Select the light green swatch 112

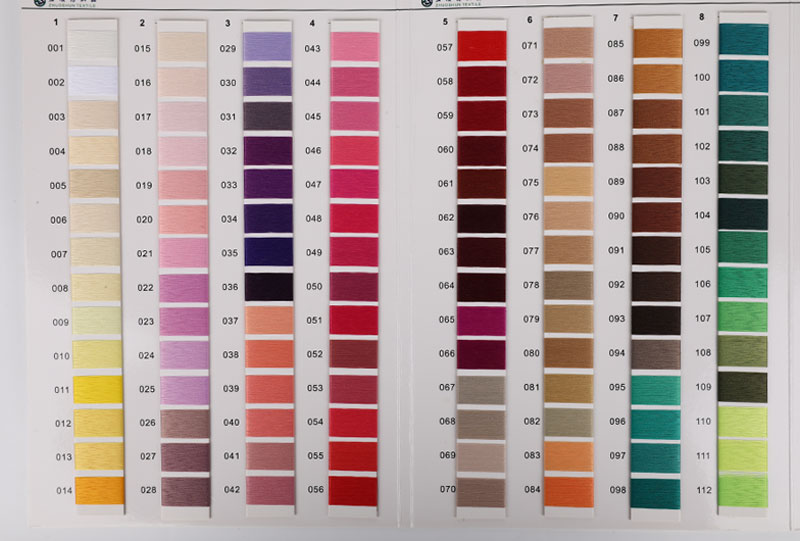click(743, 489)
